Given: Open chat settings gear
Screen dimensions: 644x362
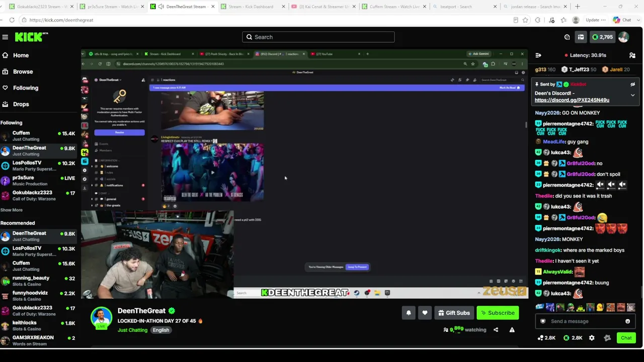Looking at the screenshot, I should (x=592, y=338).
